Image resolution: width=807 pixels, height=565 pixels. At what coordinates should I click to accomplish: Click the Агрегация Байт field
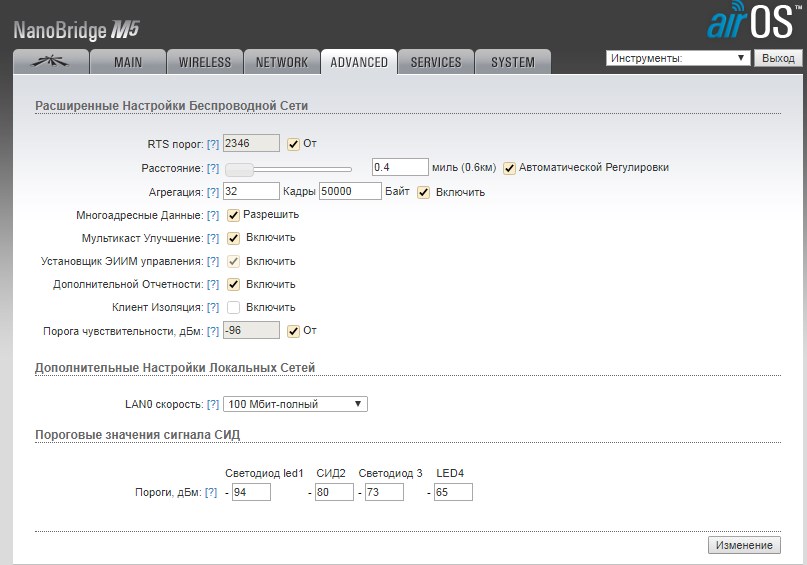350,191
